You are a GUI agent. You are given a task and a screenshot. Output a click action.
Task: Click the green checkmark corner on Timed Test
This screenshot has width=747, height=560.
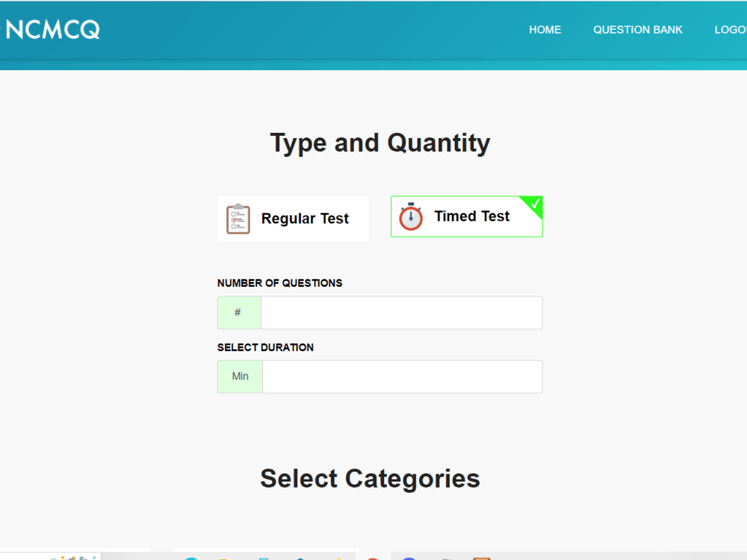(533, 205)
